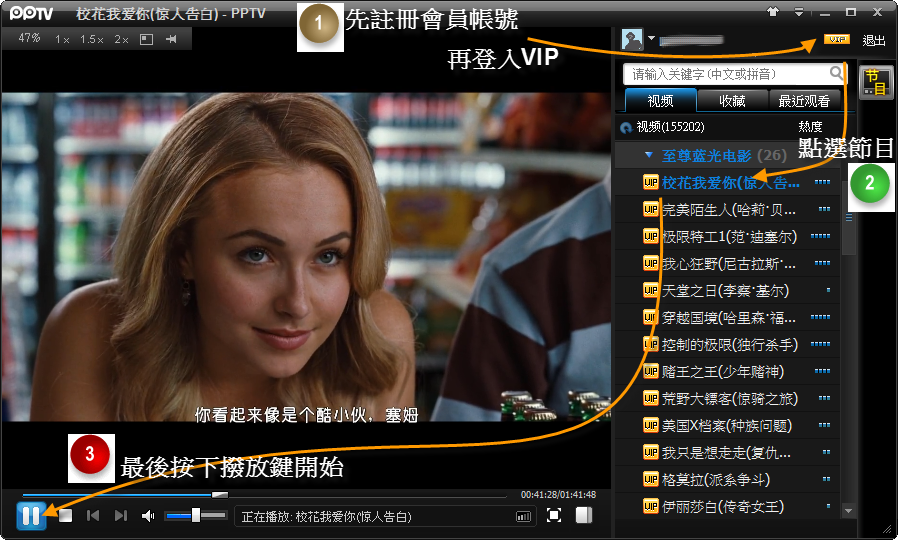
Task: Toggle the 节目 program list button
Action: (x=875, y=82)
